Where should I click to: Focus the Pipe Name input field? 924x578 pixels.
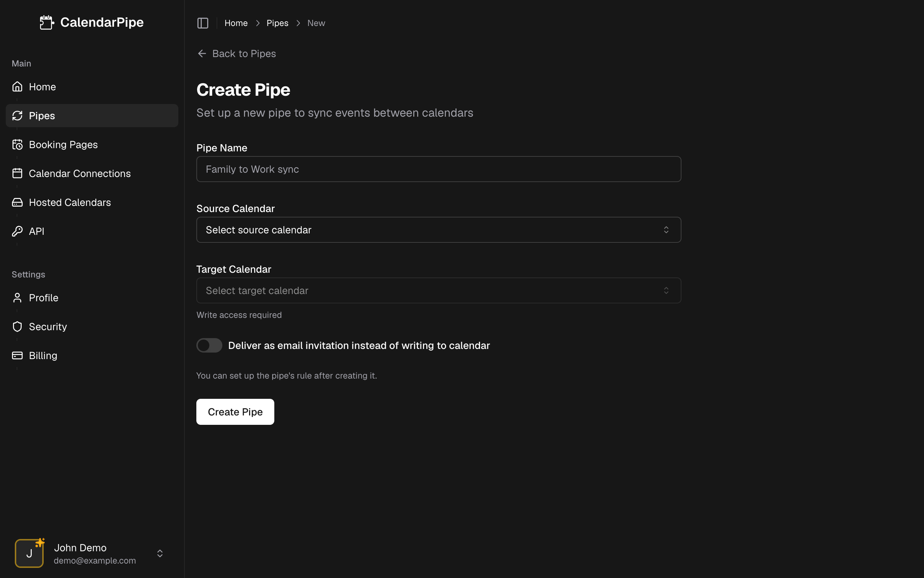(438, 169)
